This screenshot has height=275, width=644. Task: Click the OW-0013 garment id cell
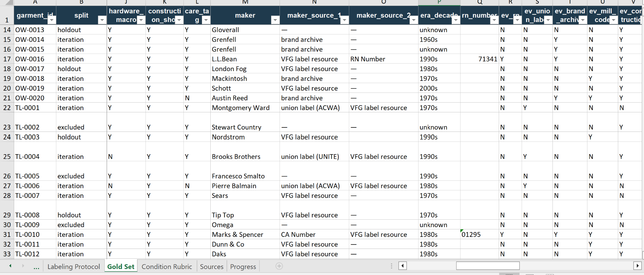pyautogui.click(x=35, y=30)
